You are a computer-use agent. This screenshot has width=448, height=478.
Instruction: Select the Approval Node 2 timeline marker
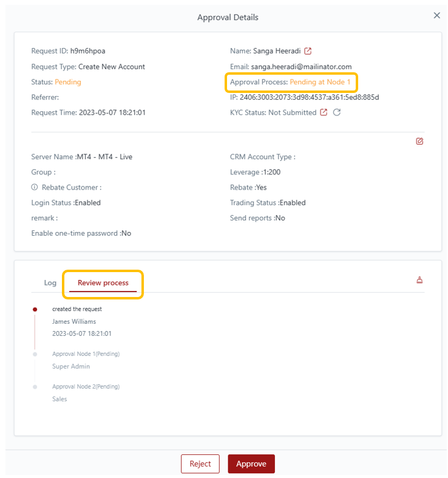(x=35, y=387)
